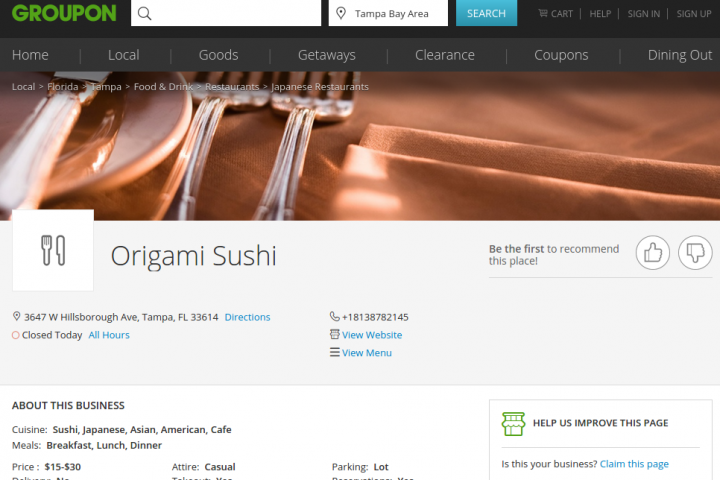Viewport: 720px width, 480px height.
Task: Click the thumbs up recommend button
Action: click(652, 252)
